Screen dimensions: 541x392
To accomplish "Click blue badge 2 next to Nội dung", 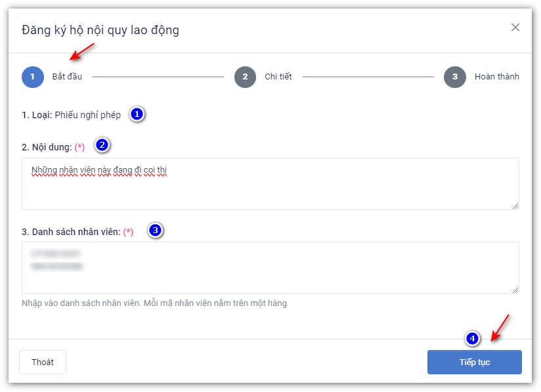I will [102, 145].
